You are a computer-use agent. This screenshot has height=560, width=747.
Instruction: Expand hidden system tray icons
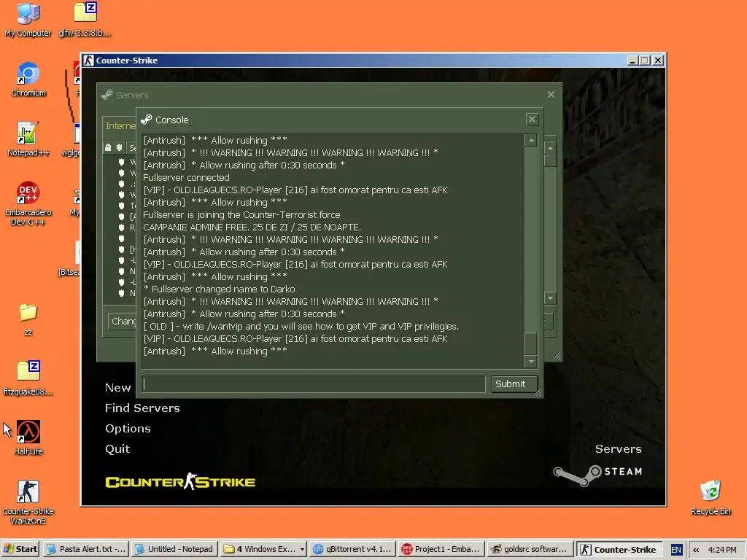(x=696, y=550)
